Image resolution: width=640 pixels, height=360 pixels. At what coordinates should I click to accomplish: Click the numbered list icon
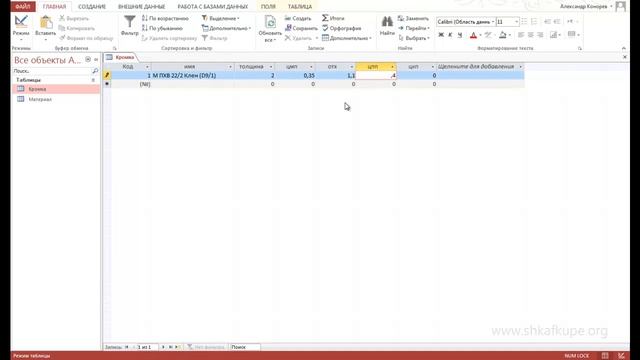point(534,22)
